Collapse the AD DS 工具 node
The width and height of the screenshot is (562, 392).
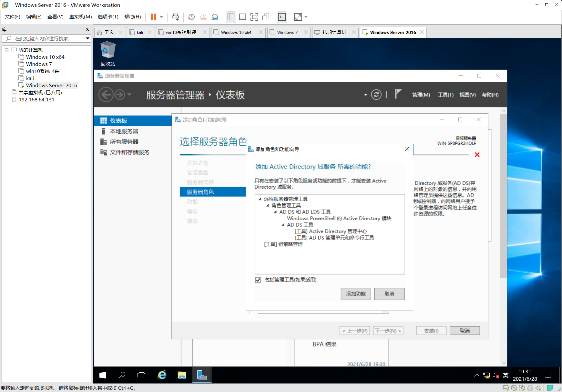point(283,225)
